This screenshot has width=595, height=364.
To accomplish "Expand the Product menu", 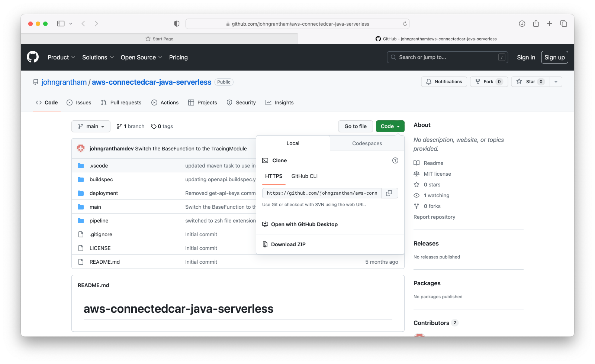I will tap(61, 57).
